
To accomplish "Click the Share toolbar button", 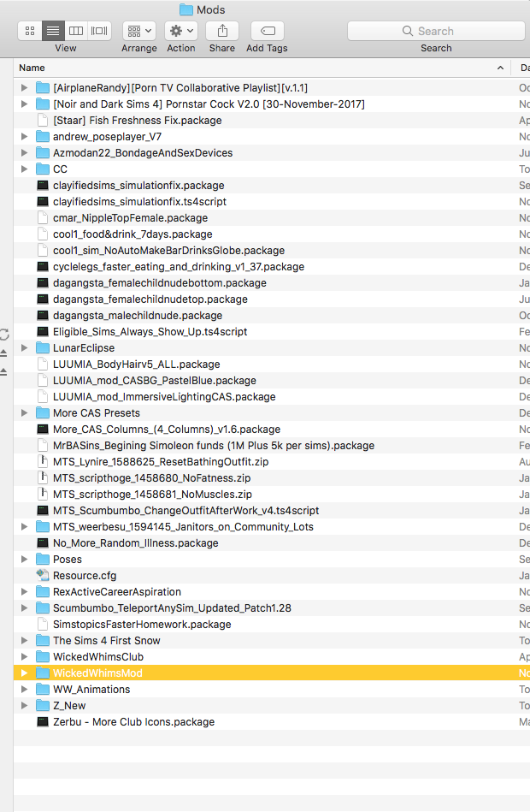I will point(222,31).
